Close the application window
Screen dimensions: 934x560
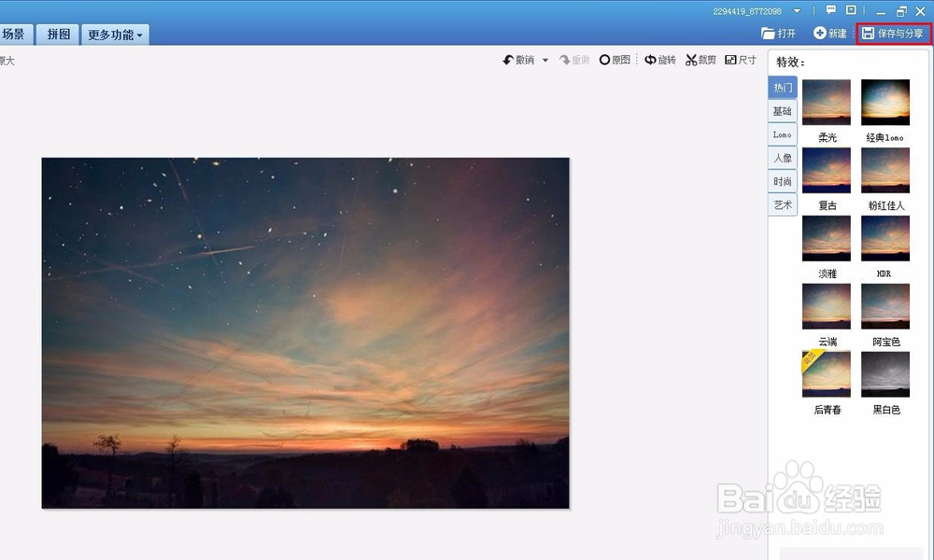coord(920,11)
